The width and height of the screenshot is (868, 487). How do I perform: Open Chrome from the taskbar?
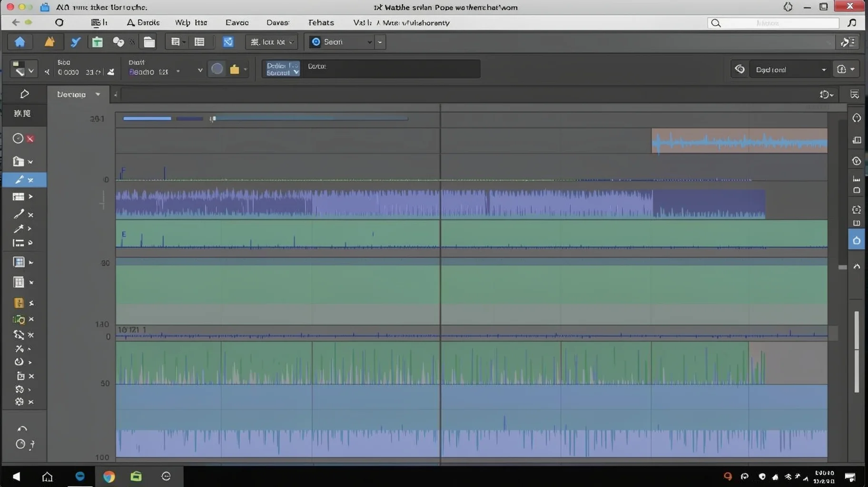pos(109,476)
